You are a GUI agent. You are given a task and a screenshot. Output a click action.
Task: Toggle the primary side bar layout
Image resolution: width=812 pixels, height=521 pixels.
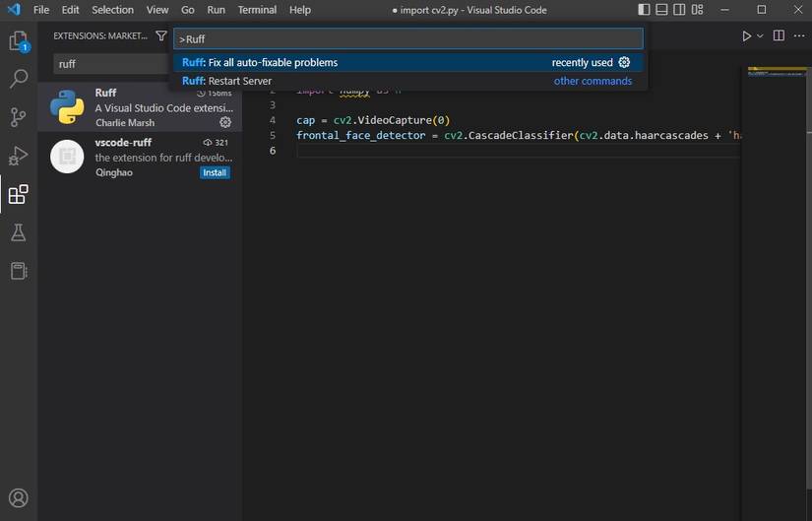coord(644,10)
